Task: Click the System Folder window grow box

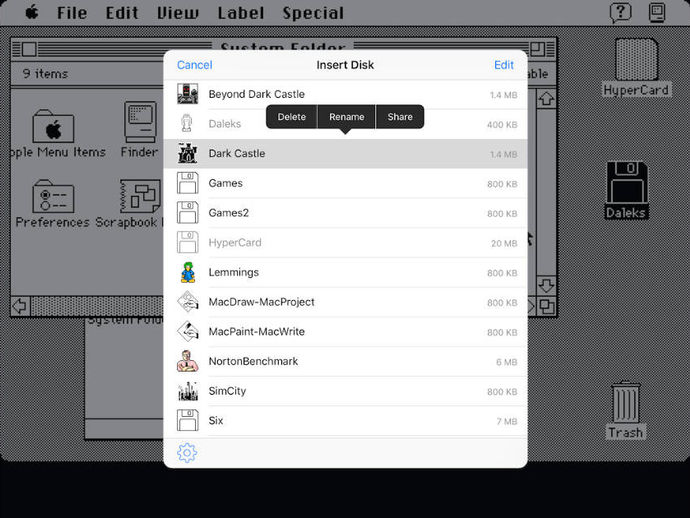Action: [547, 306]
